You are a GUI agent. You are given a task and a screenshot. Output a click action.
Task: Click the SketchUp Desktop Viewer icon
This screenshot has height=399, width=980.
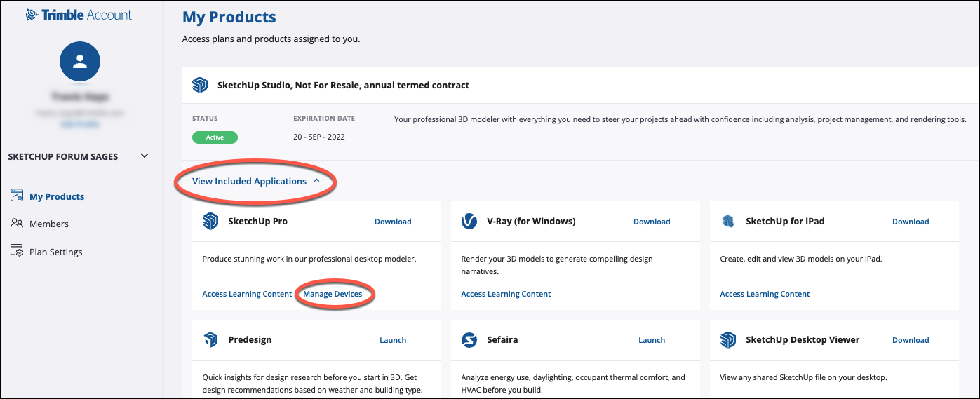click(728, 340)
